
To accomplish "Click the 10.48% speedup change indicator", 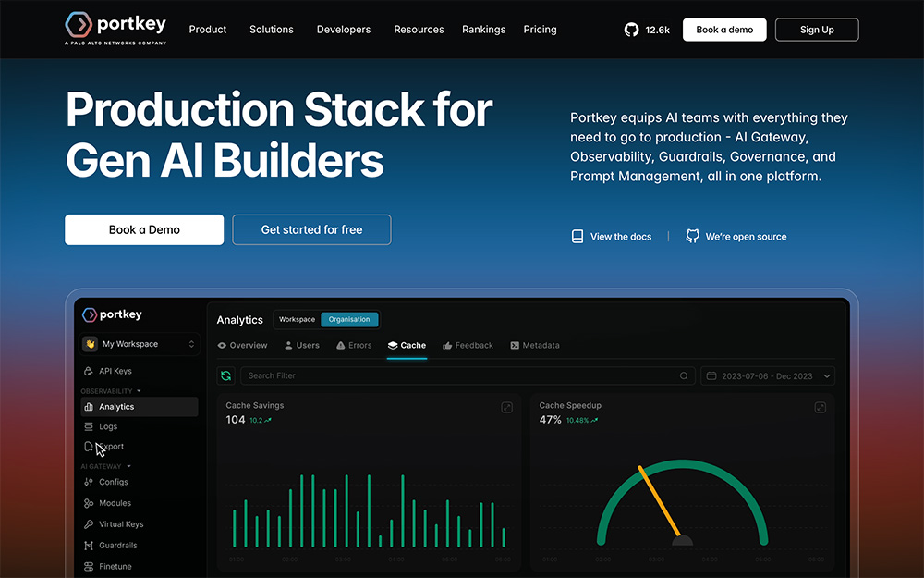I will click(581, 420).
